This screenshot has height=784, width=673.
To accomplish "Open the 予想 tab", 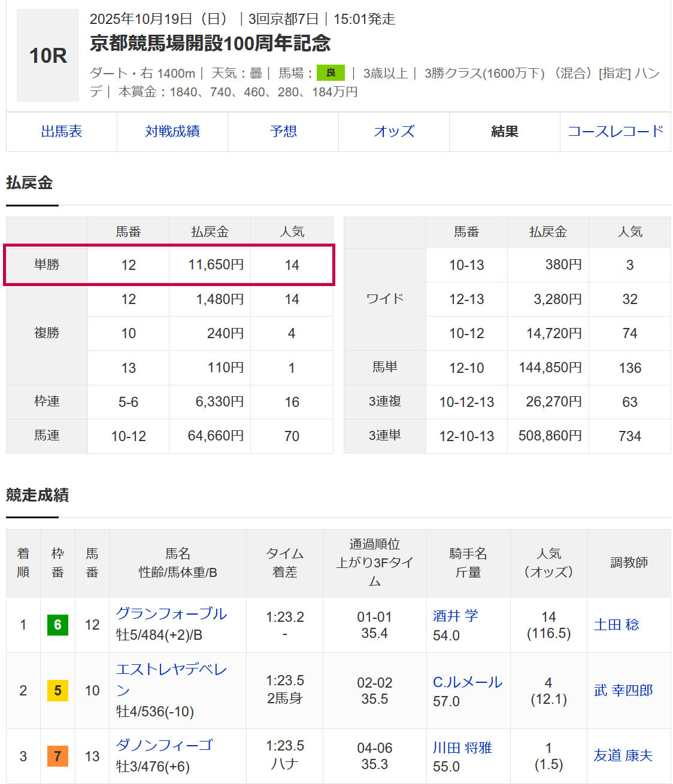I will pos(283,132).
